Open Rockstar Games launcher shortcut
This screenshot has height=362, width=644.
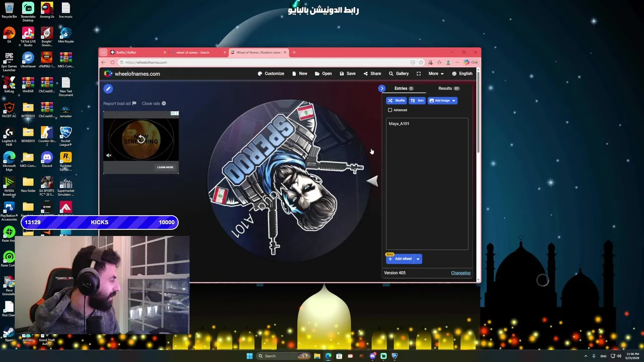[x=65, y=161]
